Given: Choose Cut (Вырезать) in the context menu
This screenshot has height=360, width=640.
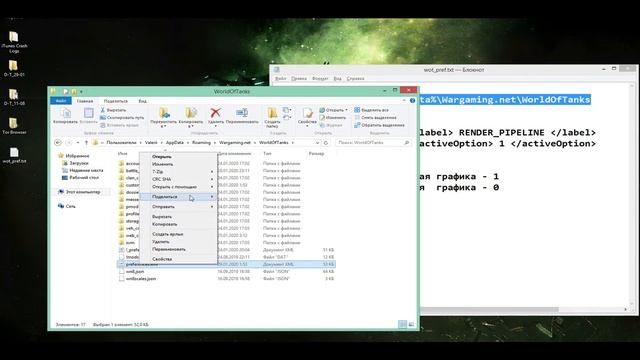Looking at the screenshot, I should tap(178, 217).
